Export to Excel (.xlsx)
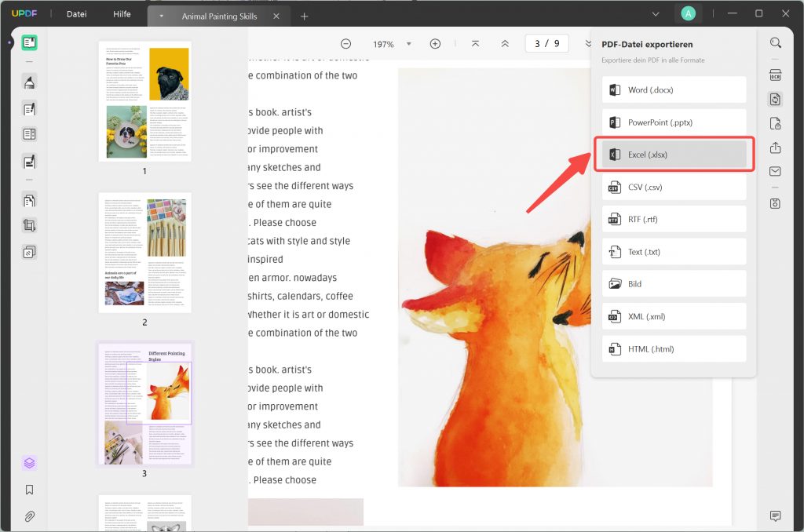This screenshot has height=532, width=804. pos(674,155)
